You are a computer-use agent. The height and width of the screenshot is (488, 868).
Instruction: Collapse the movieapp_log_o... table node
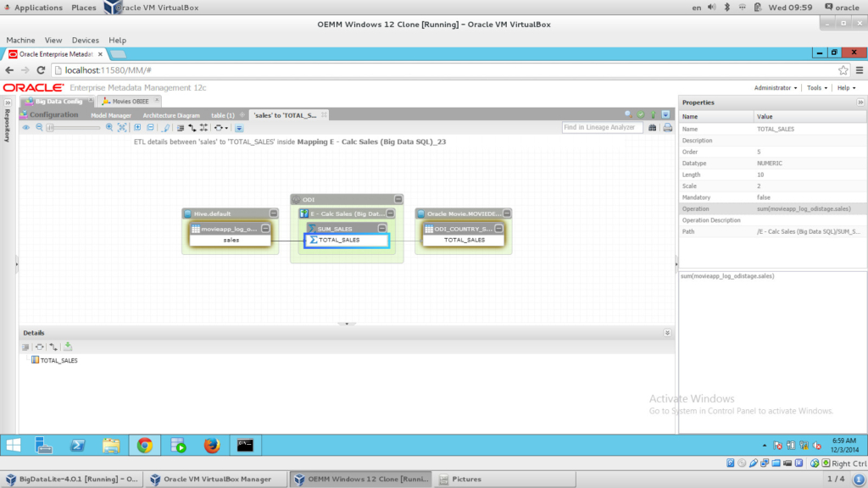265,229
